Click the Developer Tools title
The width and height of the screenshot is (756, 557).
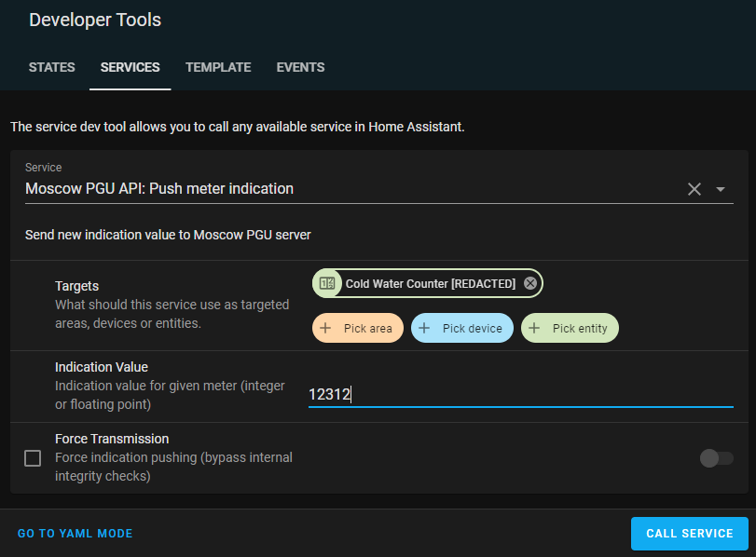(95, 20)
